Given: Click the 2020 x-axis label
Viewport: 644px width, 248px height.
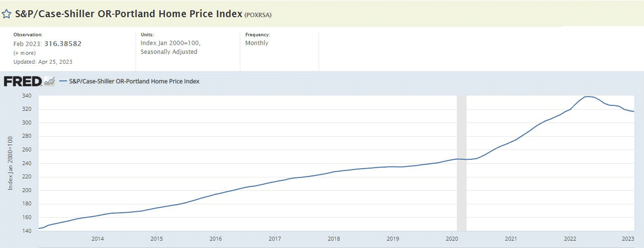Looking at the screenshot, I should (452, 239).
